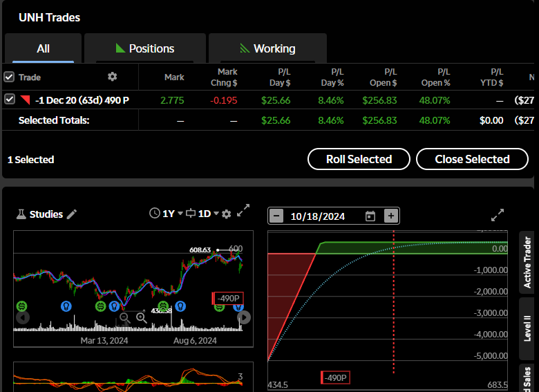Click the Close Selected button

[x=472, y=159]
